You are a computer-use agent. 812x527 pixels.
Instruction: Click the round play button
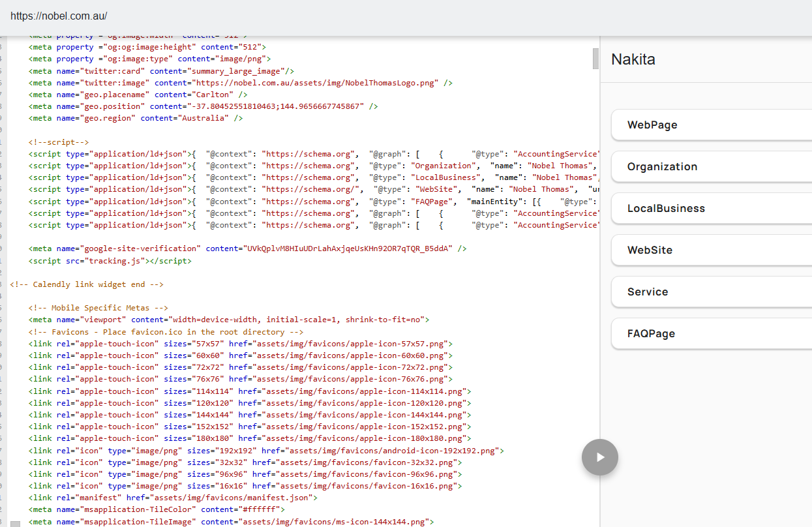pyautogui.click(x=600, y=457)
